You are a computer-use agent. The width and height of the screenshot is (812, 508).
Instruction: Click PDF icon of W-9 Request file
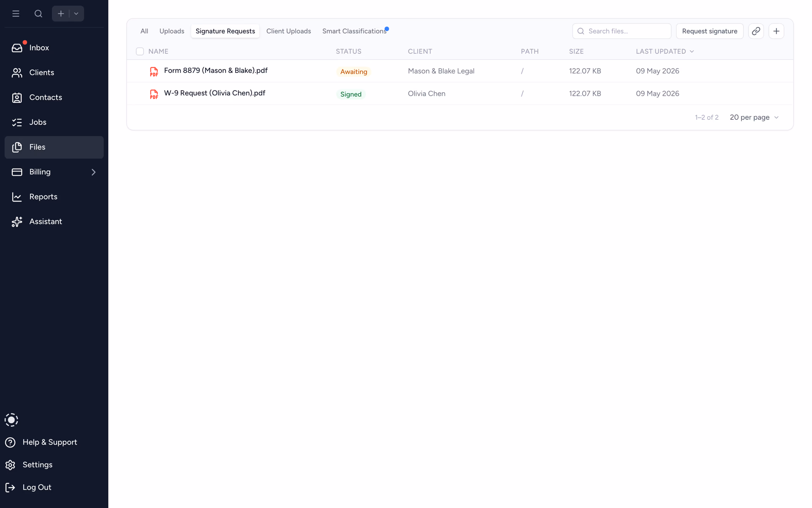[154, 94]
